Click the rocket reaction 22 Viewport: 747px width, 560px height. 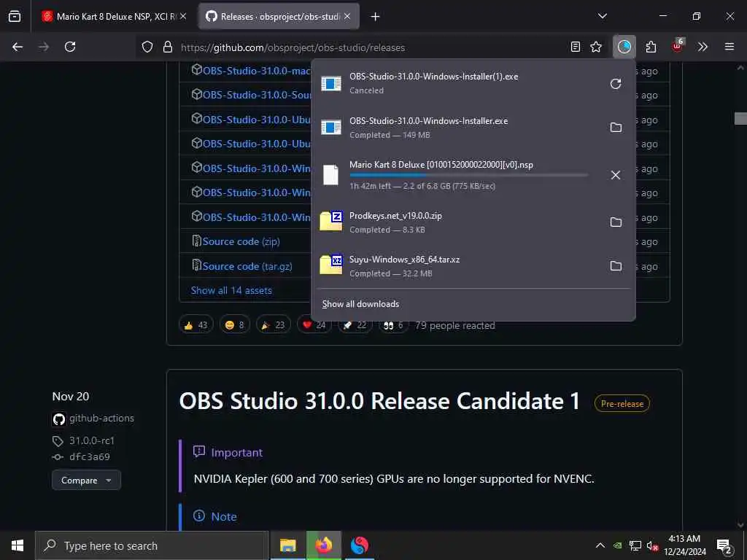355,324
